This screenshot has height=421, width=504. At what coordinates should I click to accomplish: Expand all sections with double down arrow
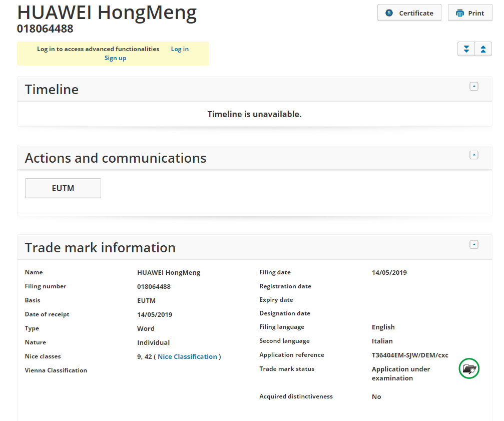click(x=466, y=49)
